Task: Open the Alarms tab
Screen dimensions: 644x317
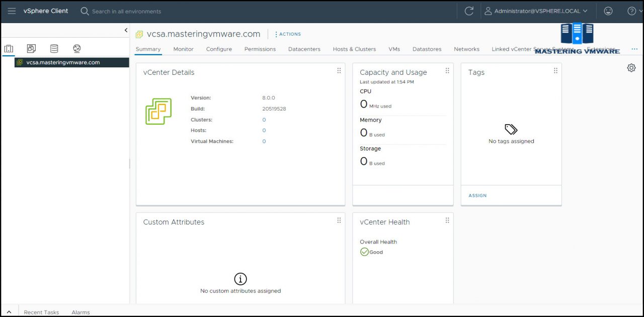Action: coord(80,312)
